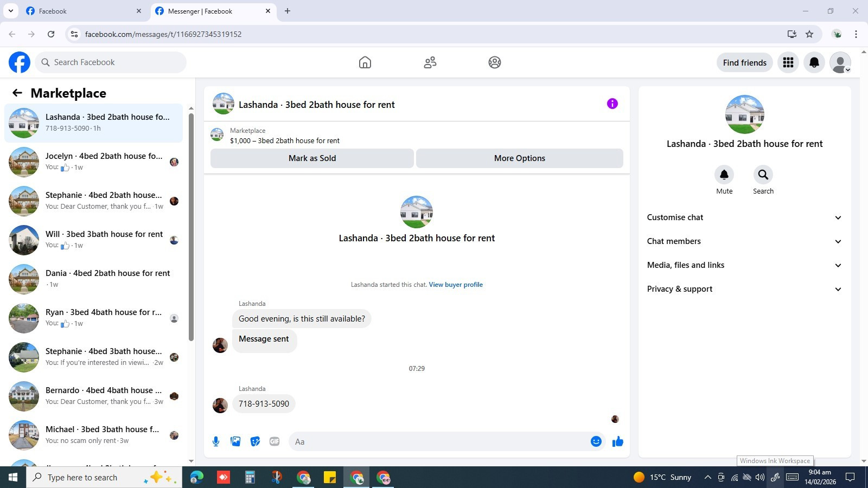Open the notifications bell in header
The height and width of the screenshot is (488, 868).
[814, 62]
